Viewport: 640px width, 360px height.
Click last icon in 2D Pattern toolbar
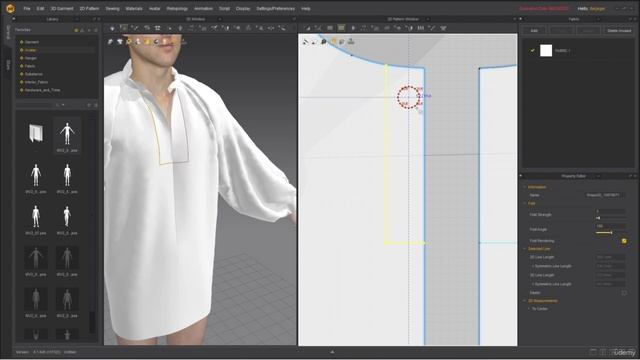click(443, 28)
